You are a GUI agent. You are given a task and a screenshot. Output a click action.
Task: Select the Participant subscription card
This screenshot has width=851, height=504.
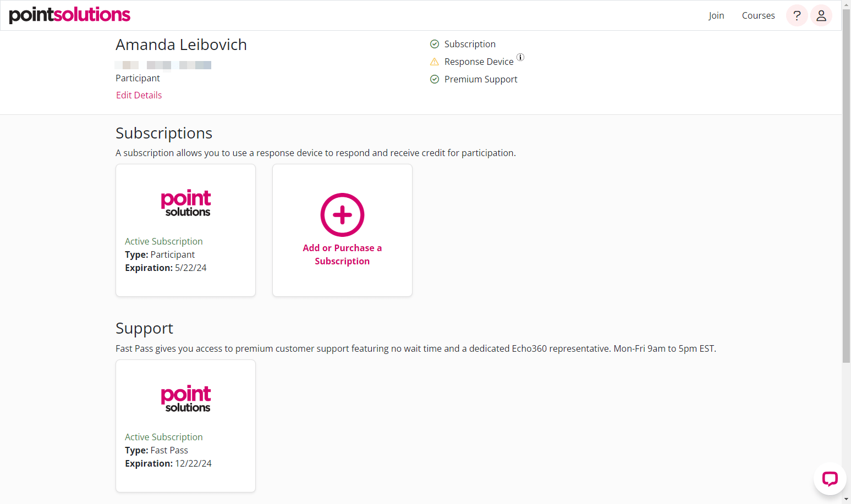click(185, 230)
